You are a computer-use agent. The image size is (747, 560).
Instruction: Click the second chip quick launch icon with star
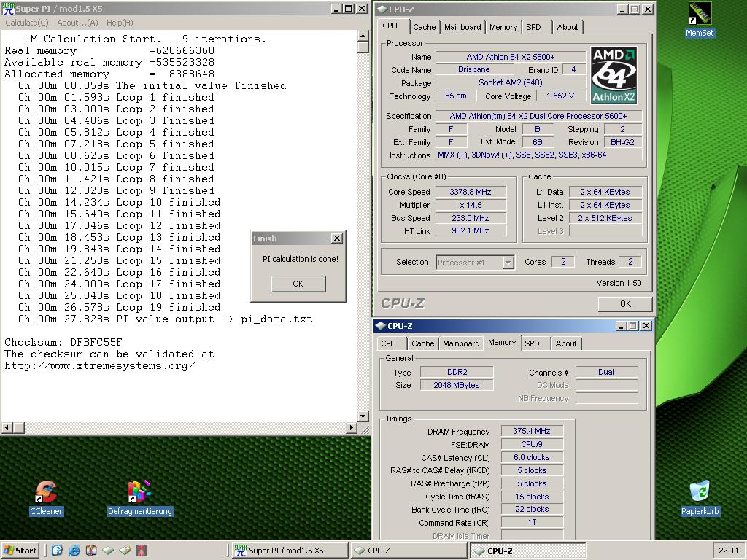pos(125,551)
